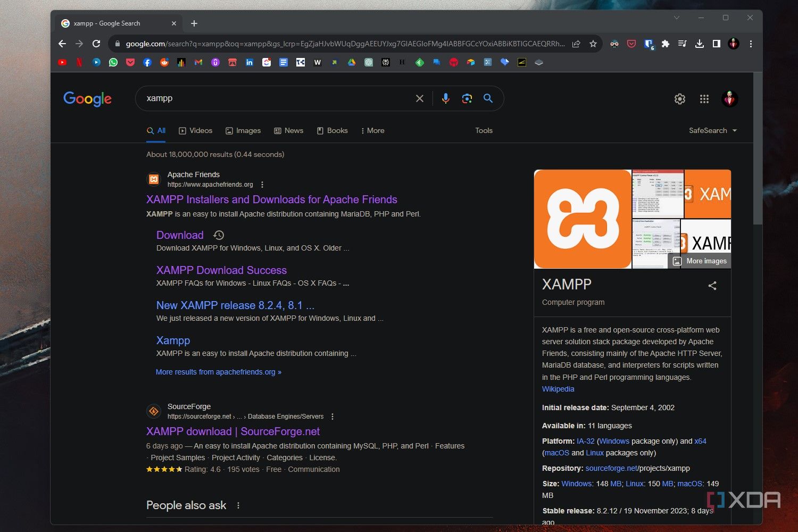Open the three-dot menu on Apache Friends result
This screenshot has width=798, height=532.
click(262, 184)
